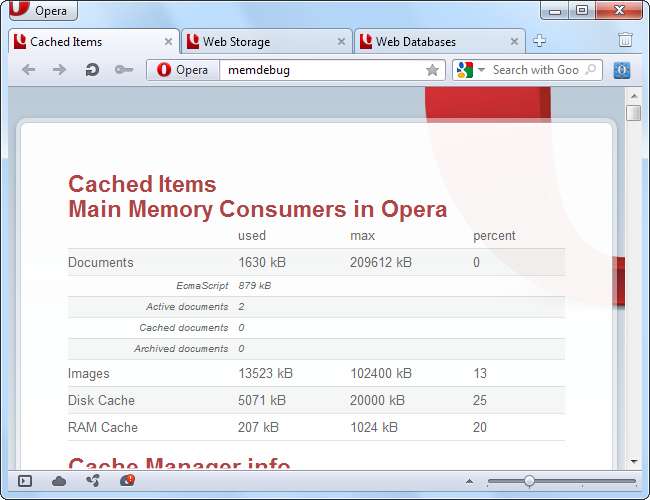Open a new tab with plus icon

click(539, 41)
